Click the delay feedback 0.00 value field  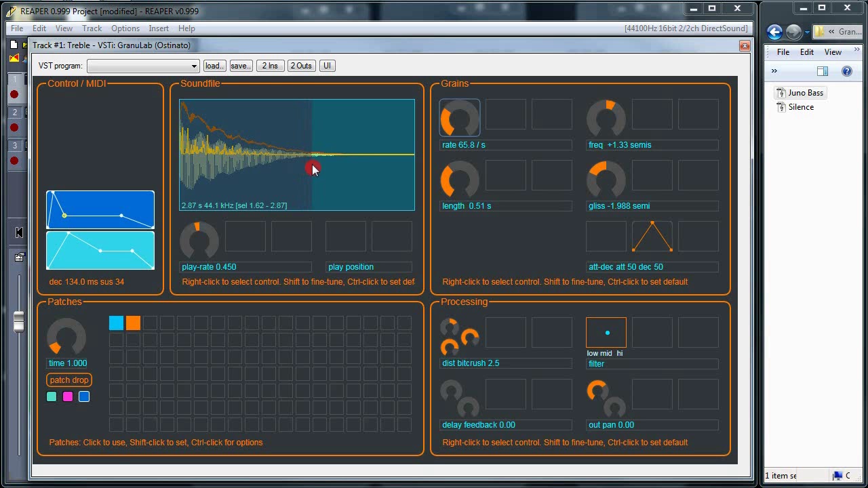[x=506, y=425]
